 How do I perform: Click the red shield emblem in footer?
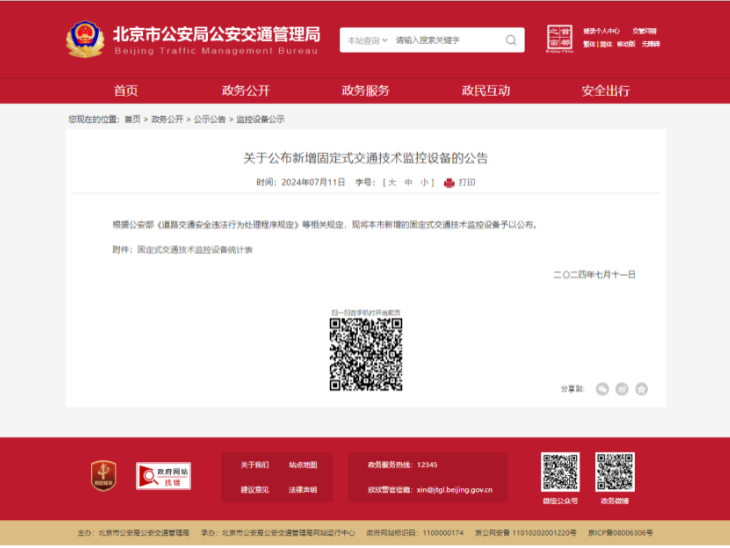(104, 476)
